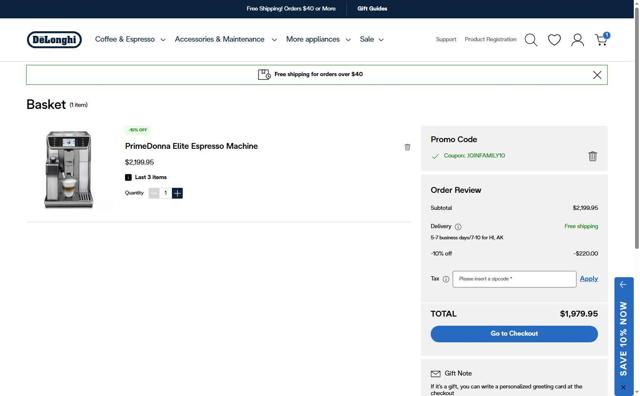This screenshot has height=396, width=640.
Task: Click the Gift Note envelope icon
Action: 436,374
